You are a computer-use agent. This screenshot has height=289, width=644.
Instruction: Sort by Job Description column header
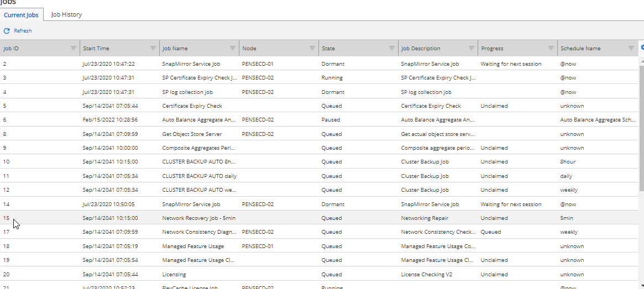(x=421, y=49)
